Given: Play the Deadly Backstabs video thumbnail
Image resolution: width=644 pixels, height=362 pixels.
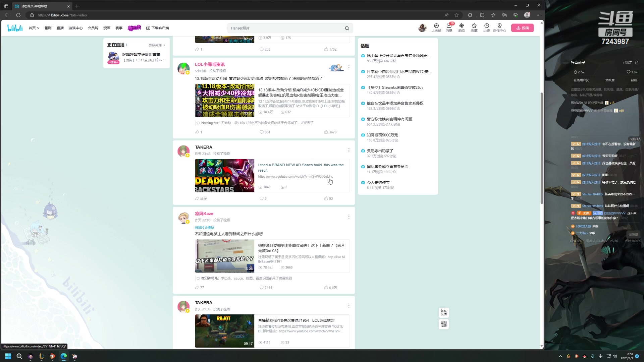Looking at the screenshot, I should pyautogui.click(x=224, y=176).
